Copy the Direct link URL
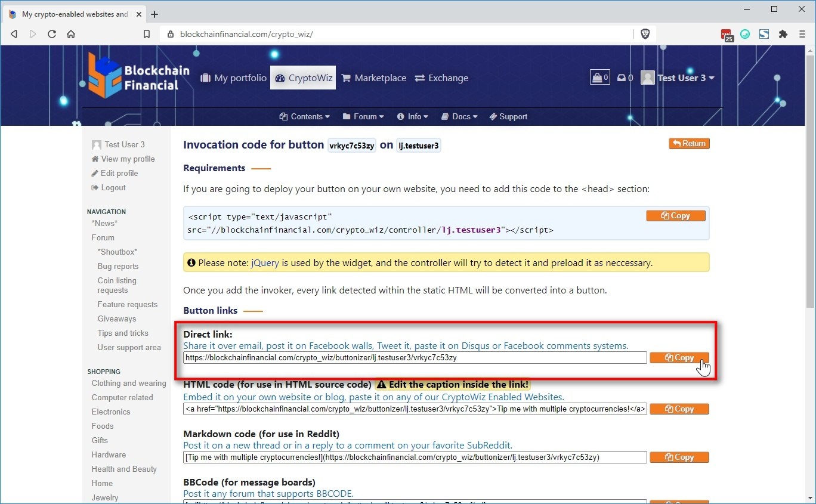The width and height of the screenshot is (816, 504). coord(679,358)
